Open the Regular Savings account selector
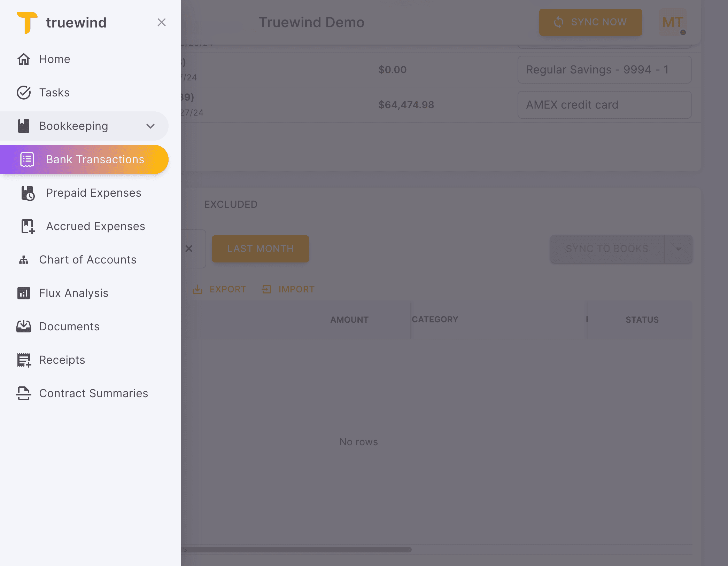The width and height of the screenshot is (728, 566). (604, 70)
